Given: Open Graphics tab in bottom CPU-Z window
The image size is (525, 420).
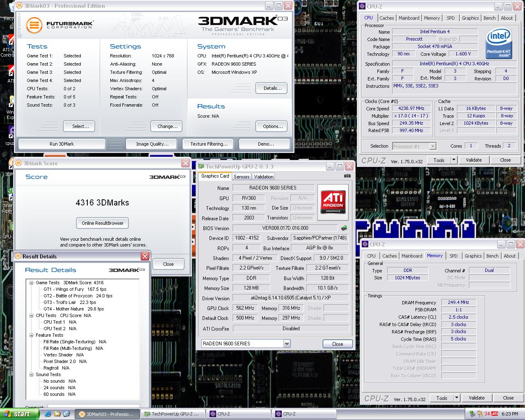Looking at the screenshot, I should pyautogui.click(x=473, y=256).
